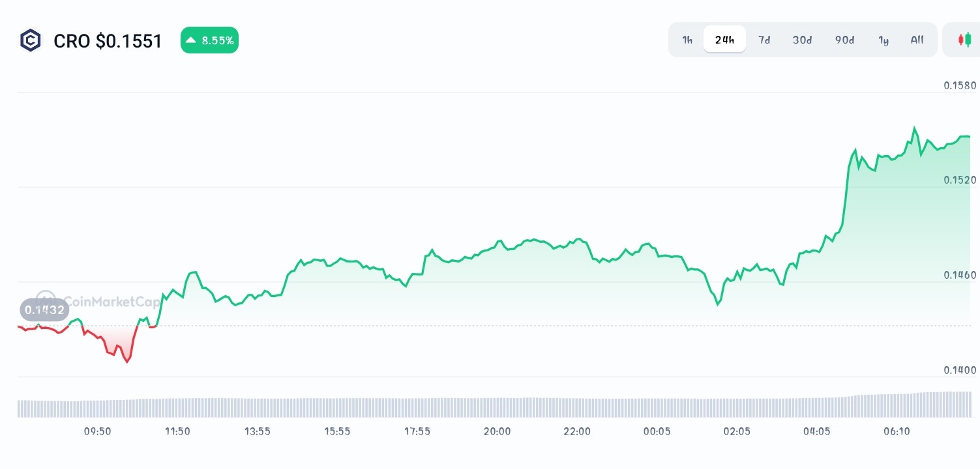The width and height of the screenshot is (980, 469).
Task: Switch to candlestick chart view icon
Action: click(964, 40)
